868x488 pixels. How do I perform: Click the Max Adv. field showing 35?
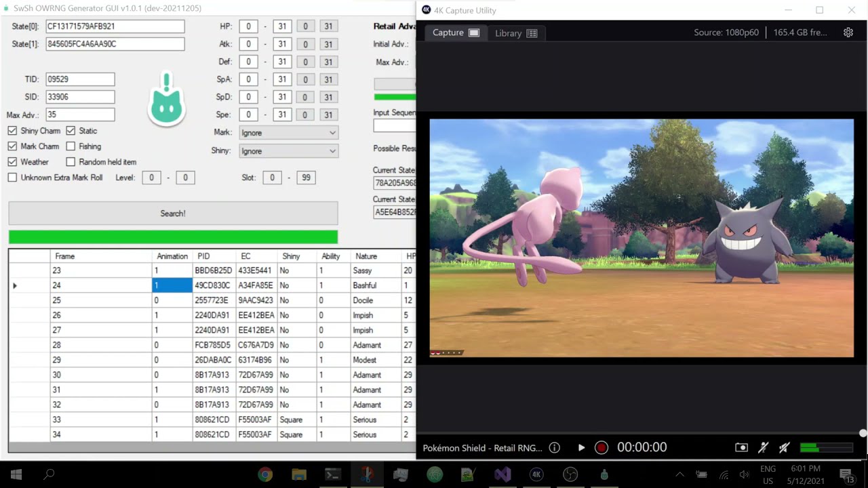coord(80,115)
